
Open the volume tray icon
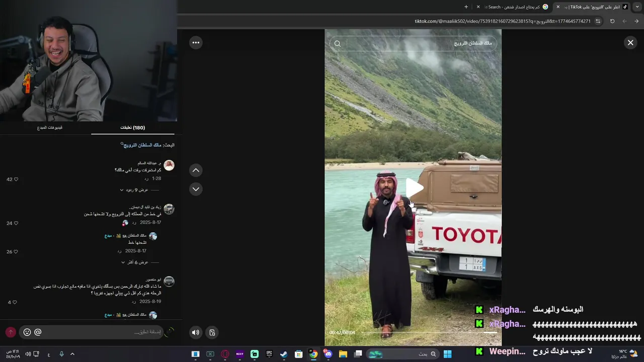28,354
